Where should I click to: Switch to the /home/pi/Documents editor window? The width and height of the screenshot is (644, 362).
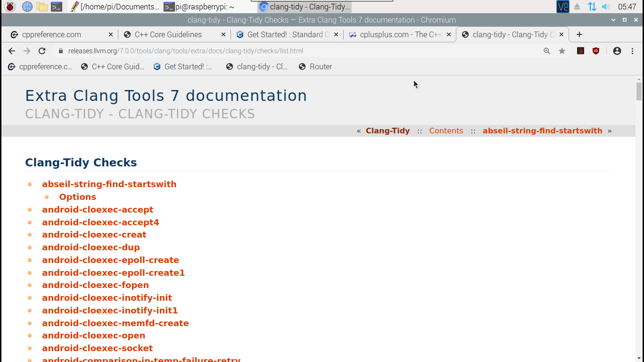pos(115,7)
